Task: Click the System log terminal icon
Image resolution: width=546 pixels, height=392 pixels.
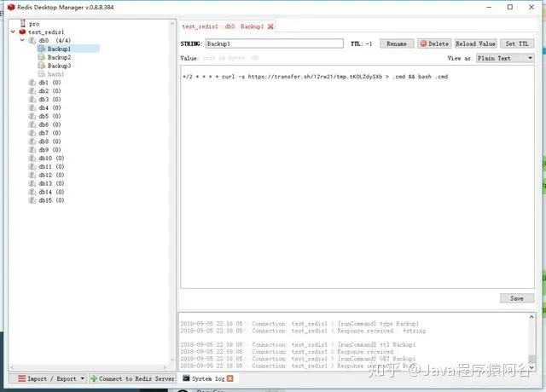Action: 186,378
